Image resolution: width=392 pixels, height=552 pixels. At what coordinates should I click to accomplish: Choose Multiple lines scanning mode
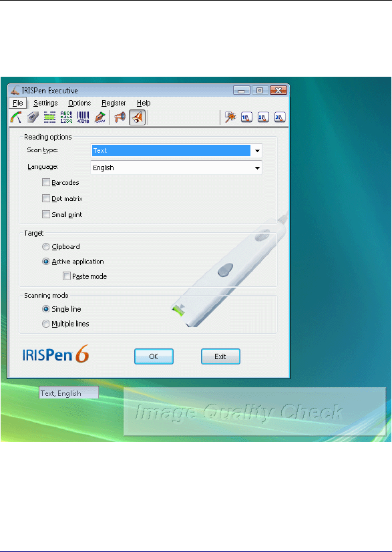[x=46, y=324]
